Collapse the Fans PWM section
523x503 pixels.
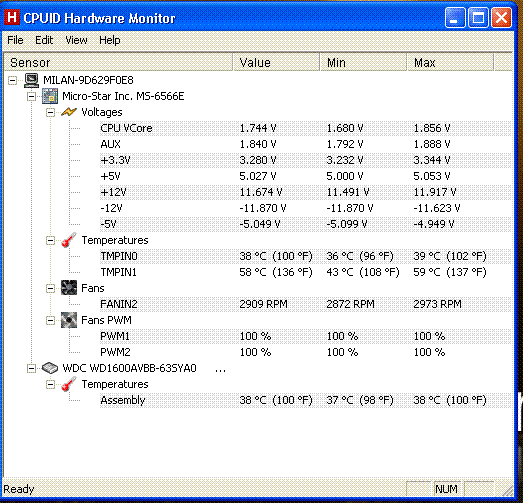click(50, 320)
